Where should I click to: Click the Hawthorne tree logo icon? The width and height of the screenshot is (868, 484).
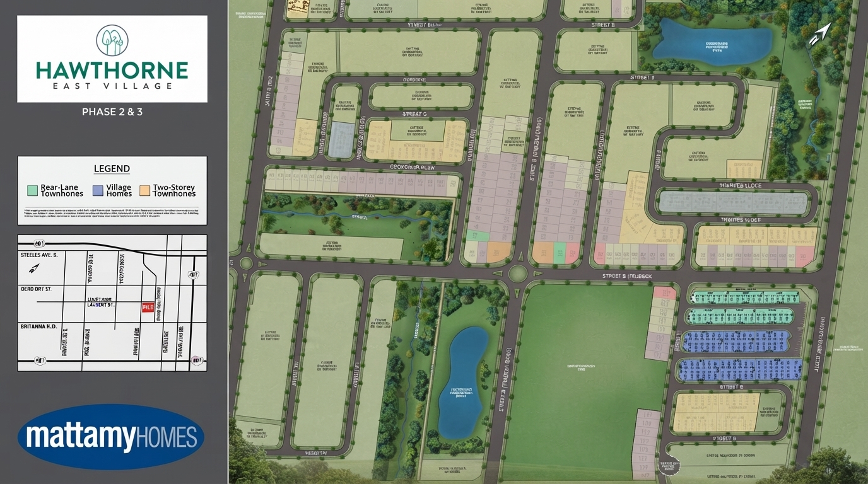pyautogui.click(x=112, y=40)
